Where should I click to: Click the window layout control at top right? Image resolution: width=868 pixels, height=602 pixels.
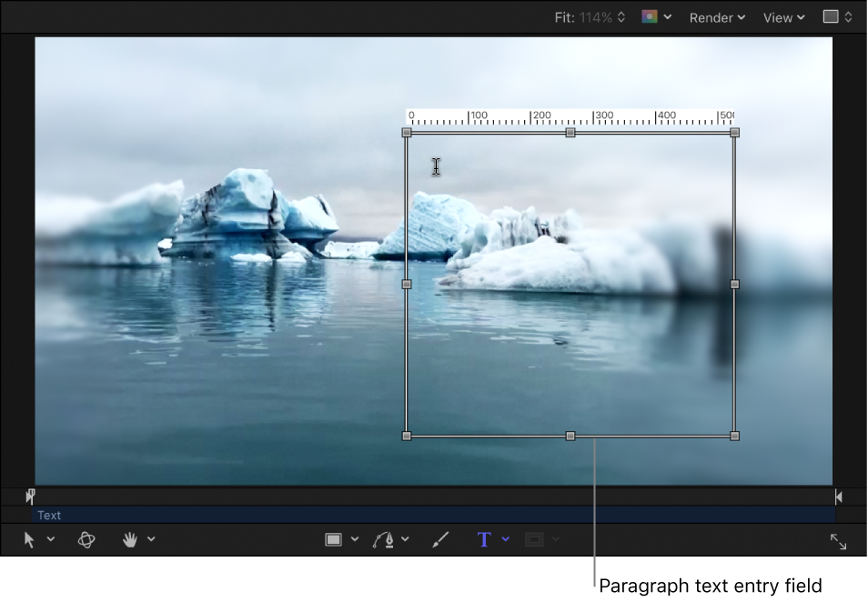pyautogui.click(x=837, y=17)
